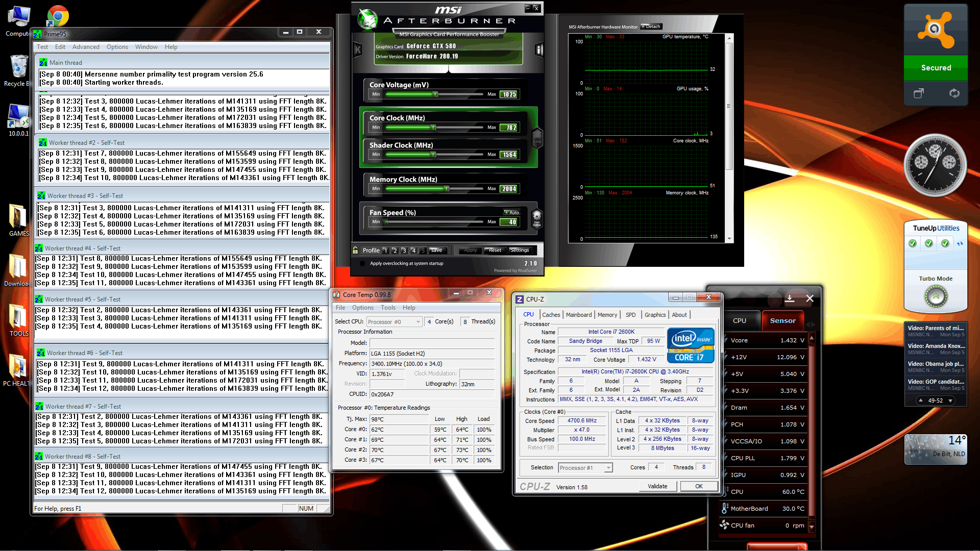The height and width of the screenshot is (551, 980).
Task: Click the CPU fan sensor icon
Action: pos(724,525)
